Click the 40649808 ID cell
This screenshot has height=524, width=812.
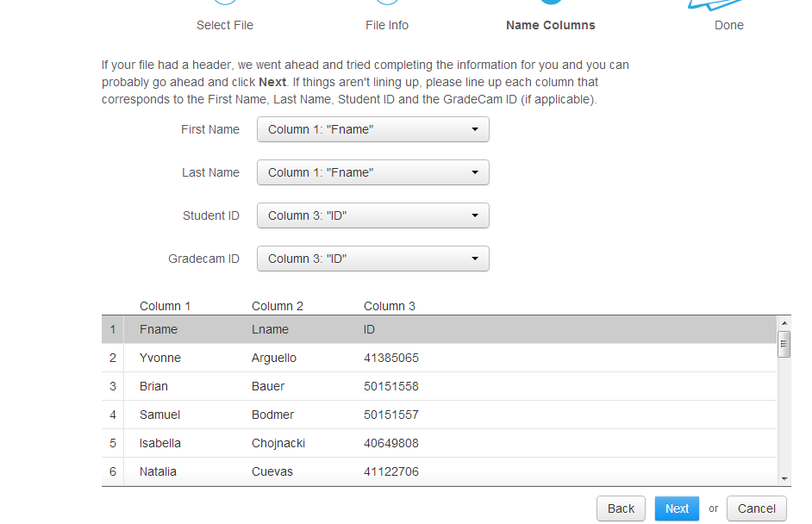391,443
